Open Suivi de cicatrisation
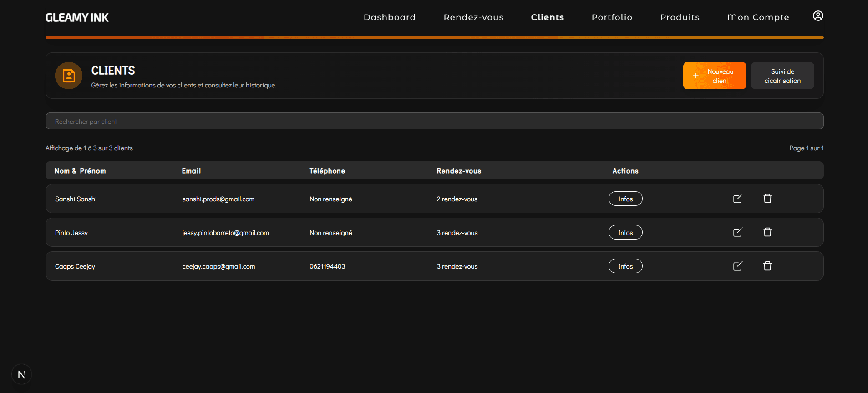 click(x=782, y=76)
